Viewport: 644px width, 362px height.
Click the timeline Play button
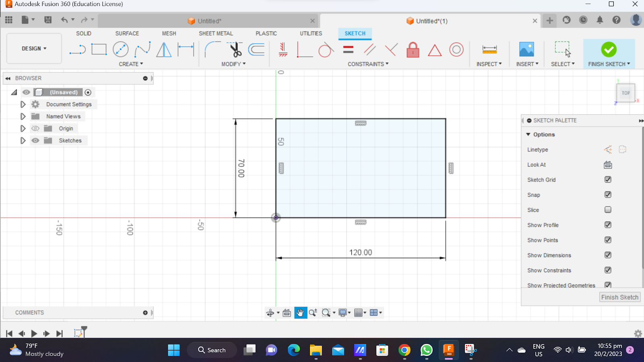[x=34, y=333]
